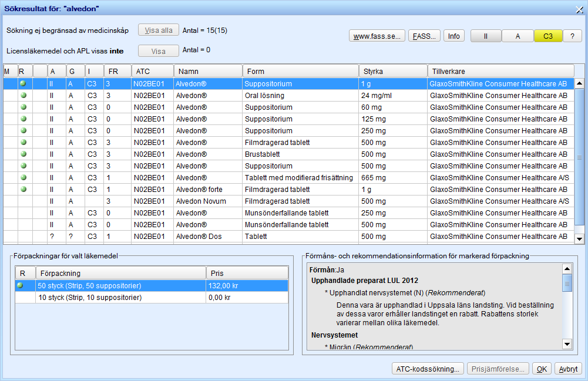The width and height of the screenshot is (588, 381).
Task: Sort by the Namn column header
Action: tap(208, 71)
